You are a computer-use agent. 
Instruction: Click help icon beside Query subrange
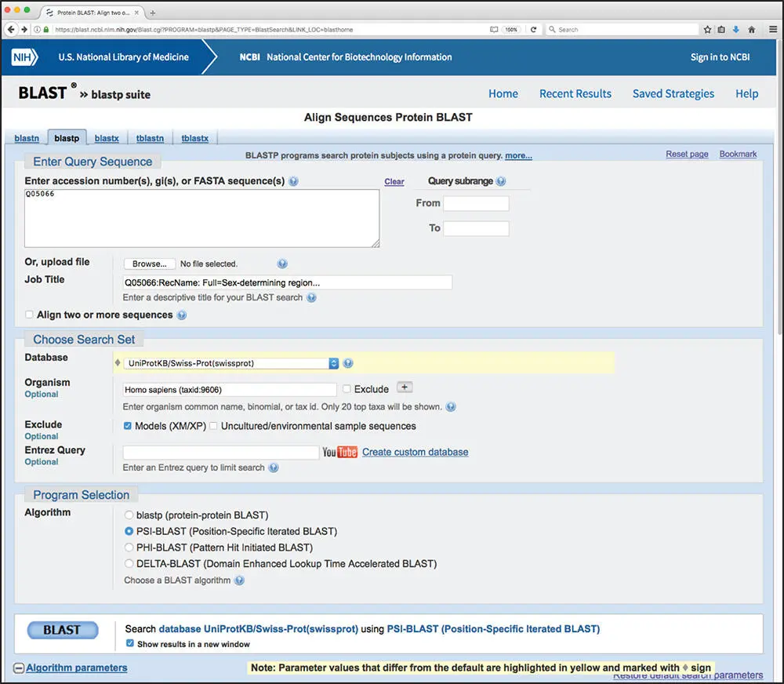pos(501,181)
